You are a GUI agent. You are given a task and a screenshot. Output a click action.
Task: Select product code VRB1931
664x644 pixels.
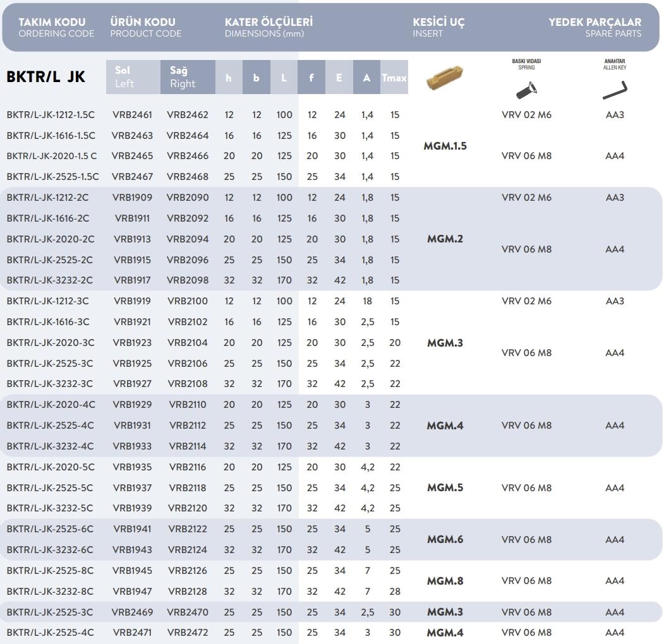tap(132, 426)
